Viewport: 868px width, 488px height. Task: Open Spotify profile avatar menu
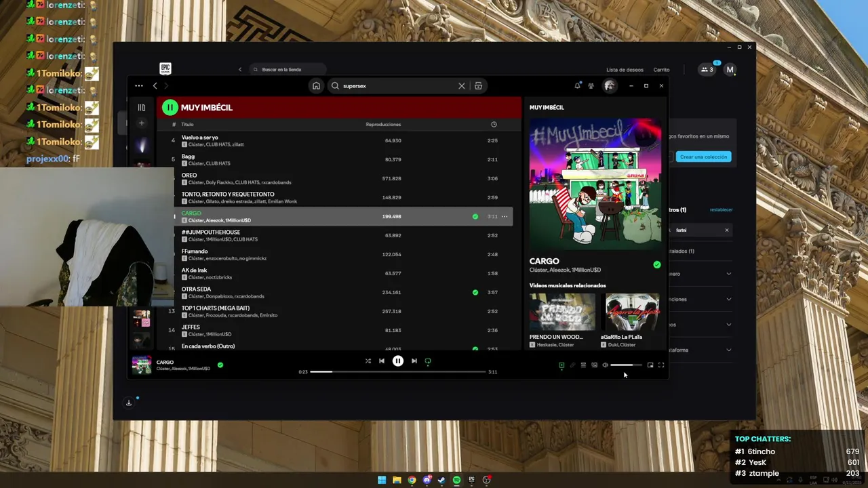coord(610,86)
